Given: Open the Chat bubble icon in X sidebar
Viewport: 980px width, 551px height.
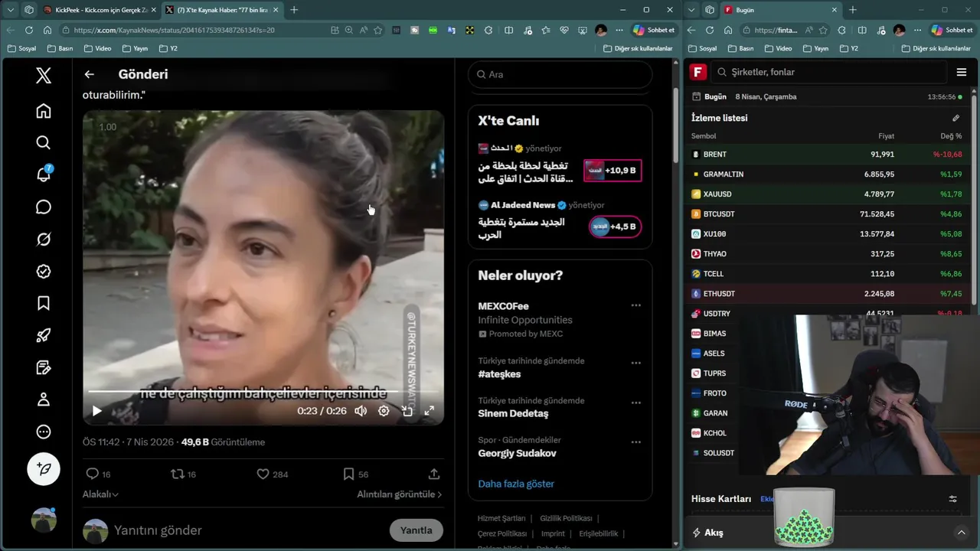Looking at the screenshot, I should pos(44,207).
